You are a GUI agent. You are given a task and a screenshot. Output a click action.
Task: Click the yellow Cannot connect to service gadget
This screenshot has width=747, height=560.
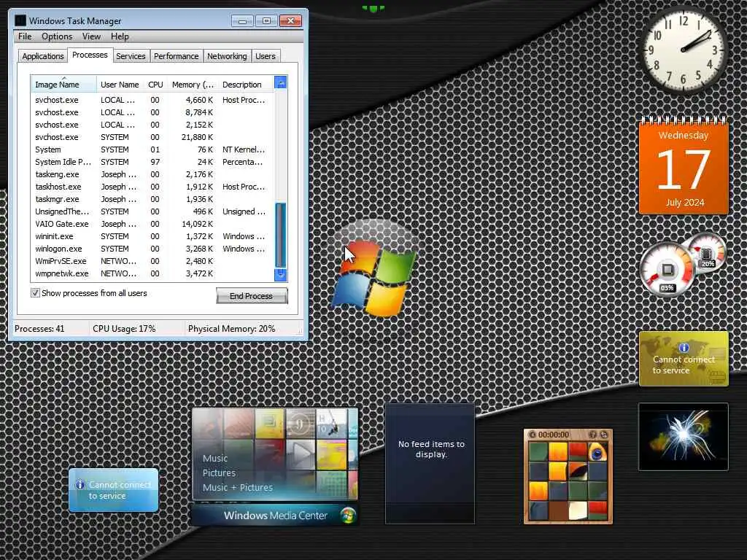pos(684,359)
